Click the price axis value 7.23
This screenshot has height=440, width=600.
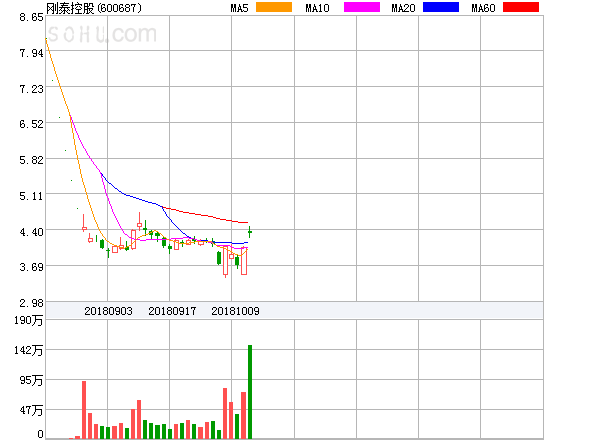[x=31, y=89]
